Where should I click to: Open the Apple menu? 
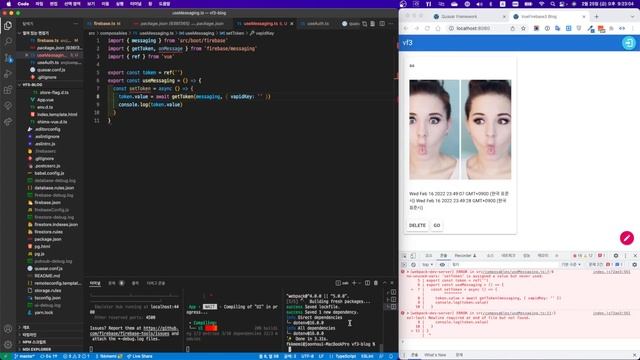(x=8, y=4)
